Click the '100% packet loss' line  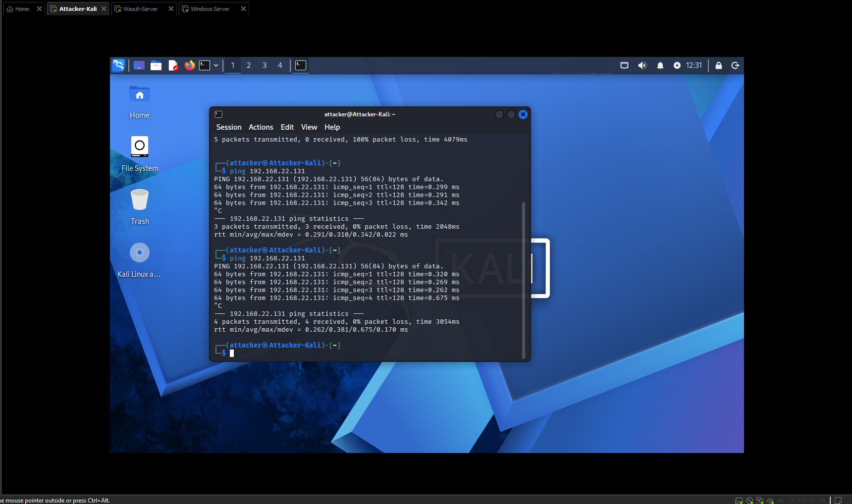click(341, 140)
